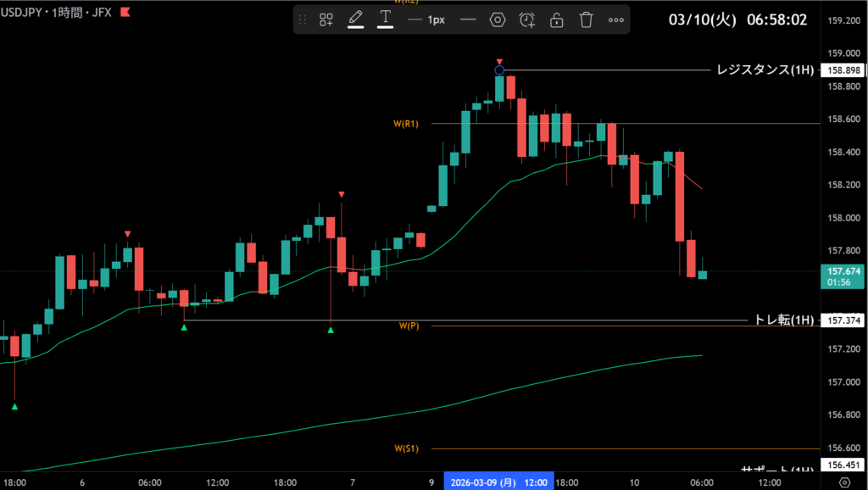Open the more options three-dot menu
Screen dimensions: 868x490
click(615, 19)
